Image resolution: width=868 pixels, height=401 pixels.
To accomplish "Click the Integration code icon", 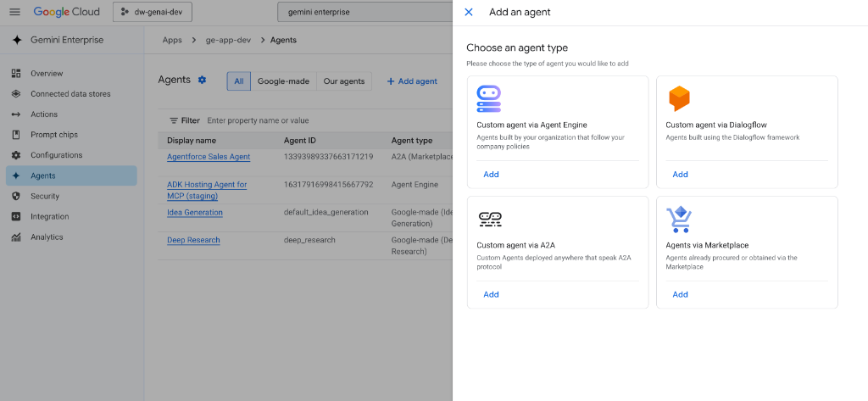I will tap(16, 216).
